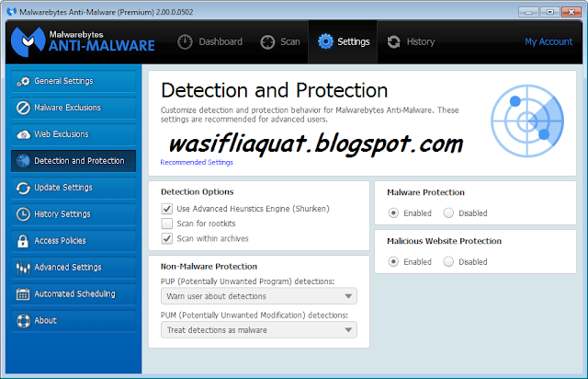Switch to the Scan tab
The height and width of the screenshot is (379, 588).
(280, 41)
